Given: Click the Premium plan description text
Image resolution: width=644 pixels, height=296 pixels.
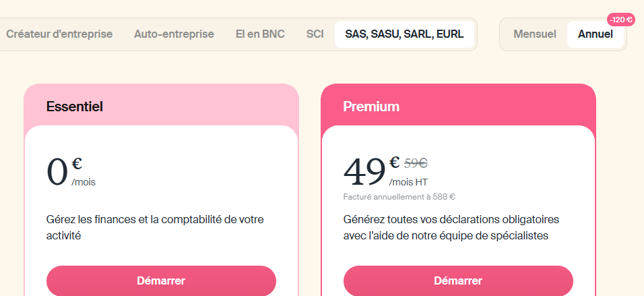Looking at the screenshot, I should pos(451,228).
